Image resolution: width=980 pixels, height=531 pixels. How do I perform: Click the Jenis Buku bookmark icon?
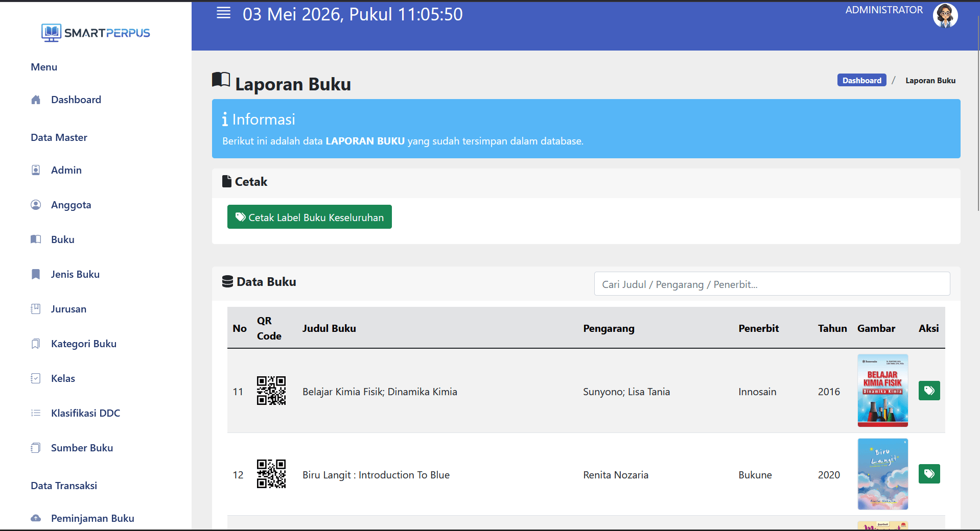36,274
